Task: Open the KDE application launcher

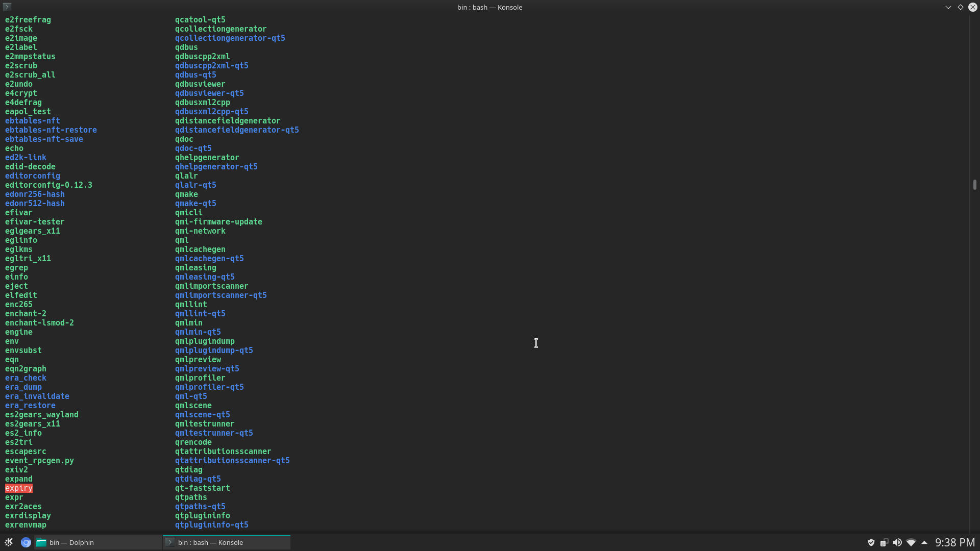Action: (9, 542)
